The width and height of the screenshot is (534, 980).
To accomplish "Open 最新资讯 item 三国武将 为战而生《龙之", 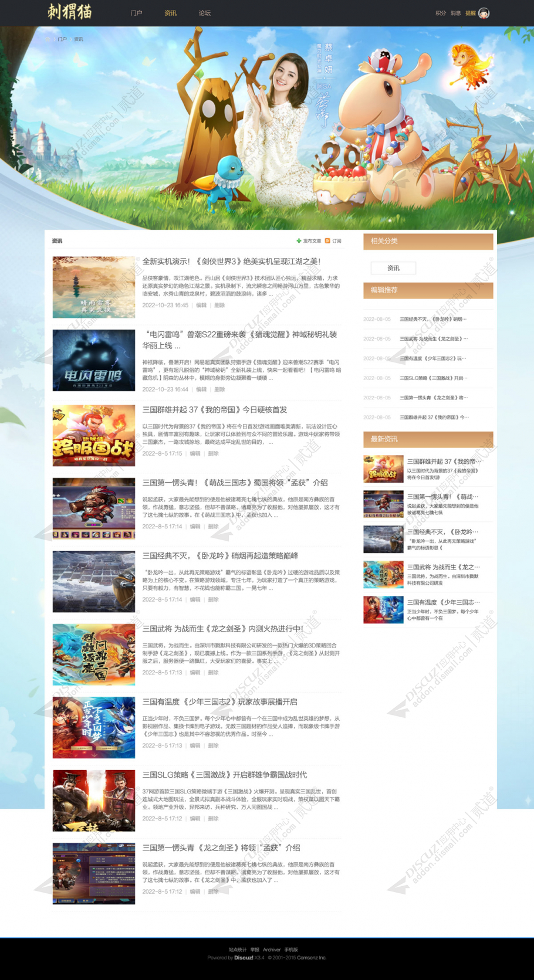I will (443, 567).
